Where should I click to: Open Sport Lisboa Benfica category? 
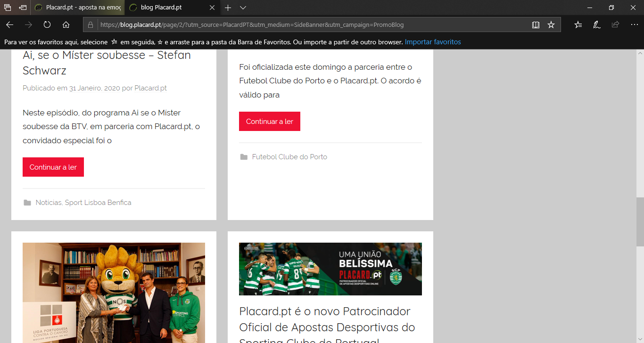(98, 203)
